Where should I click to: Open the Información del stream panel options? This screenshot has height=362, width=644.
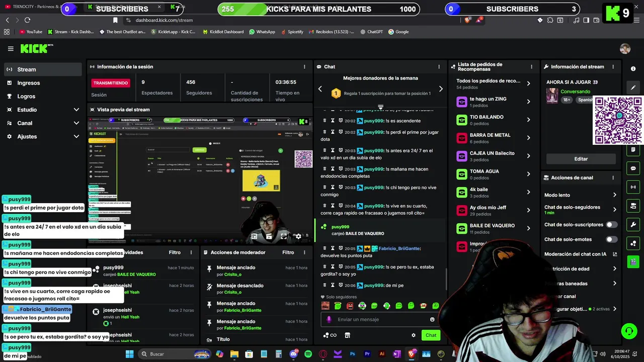(x=613, y=66)
